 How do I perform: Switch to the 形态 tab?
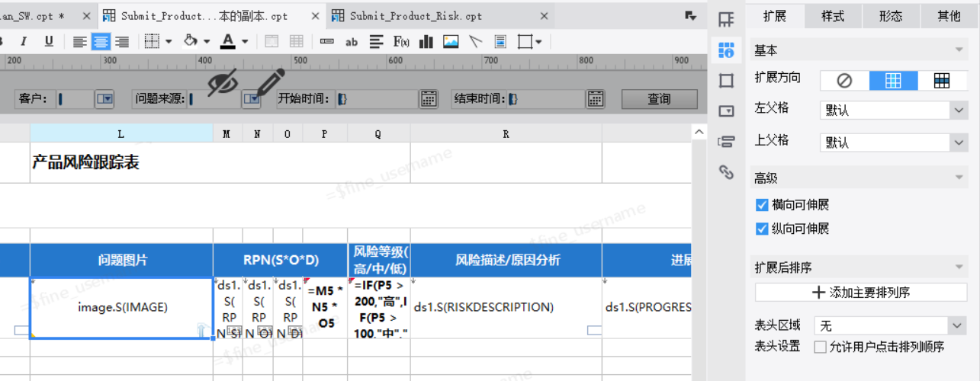pyautogui.click(x=891, y=17)
